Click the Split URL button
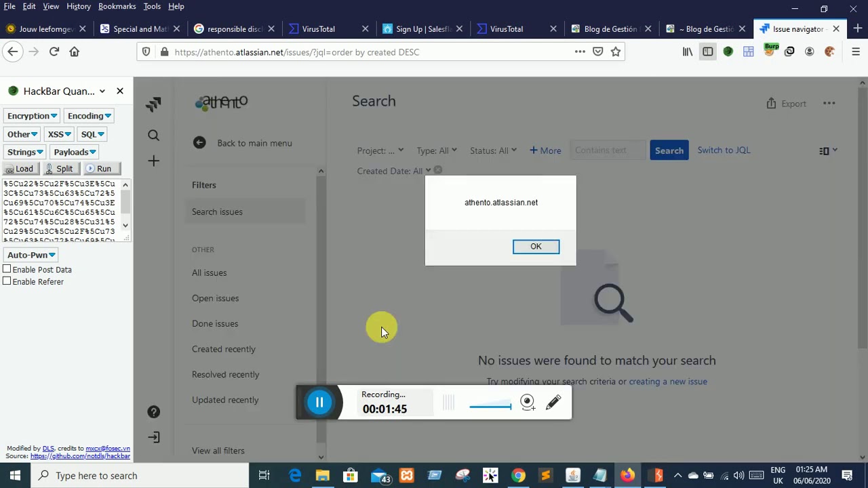Image resolution: width=868 pixels, height=488 pixels. tap(60, 169)
